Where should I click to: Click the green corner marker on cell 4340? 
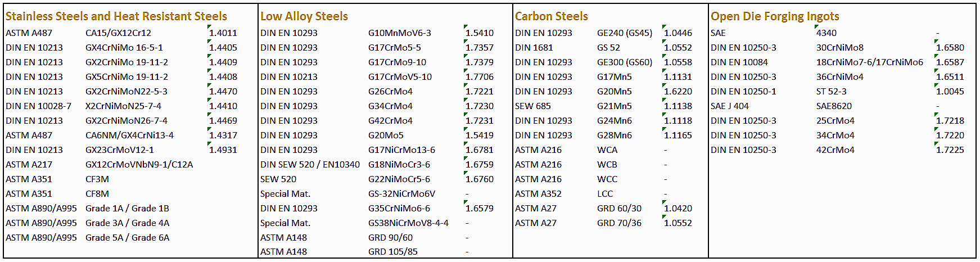(817, 27)
